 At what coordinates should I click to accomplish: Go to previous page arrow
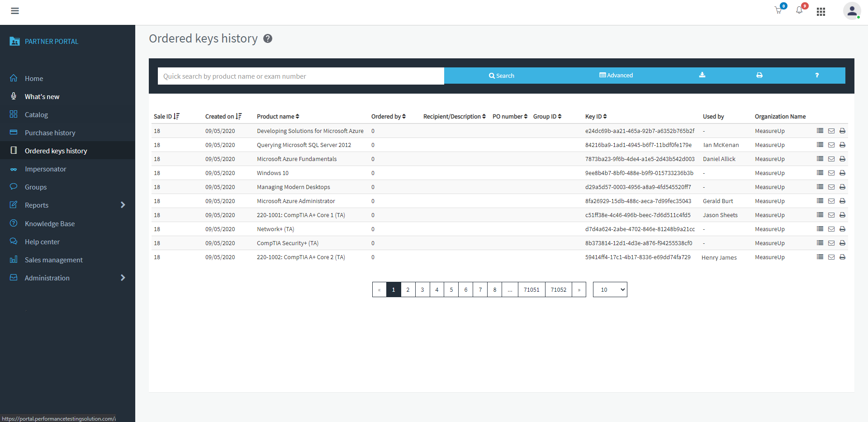tap(379, 289)
